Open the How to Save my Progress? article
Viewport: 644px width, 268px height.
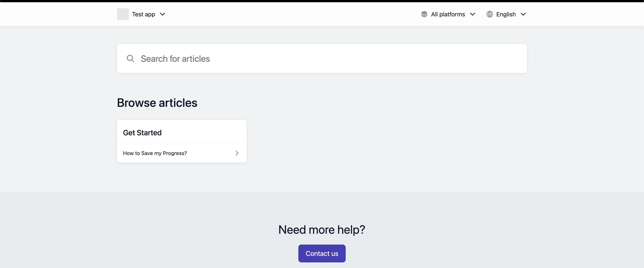(155, 153)
